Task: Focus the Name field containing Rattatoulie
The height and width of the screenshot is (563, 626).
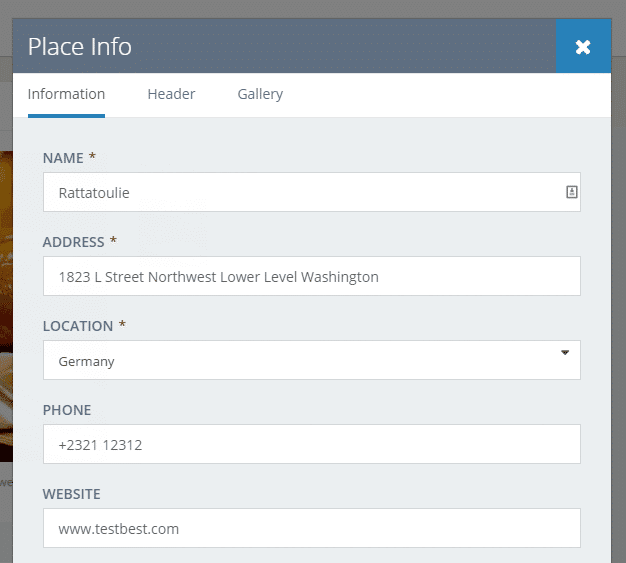Action: click(x=300, y=192)
